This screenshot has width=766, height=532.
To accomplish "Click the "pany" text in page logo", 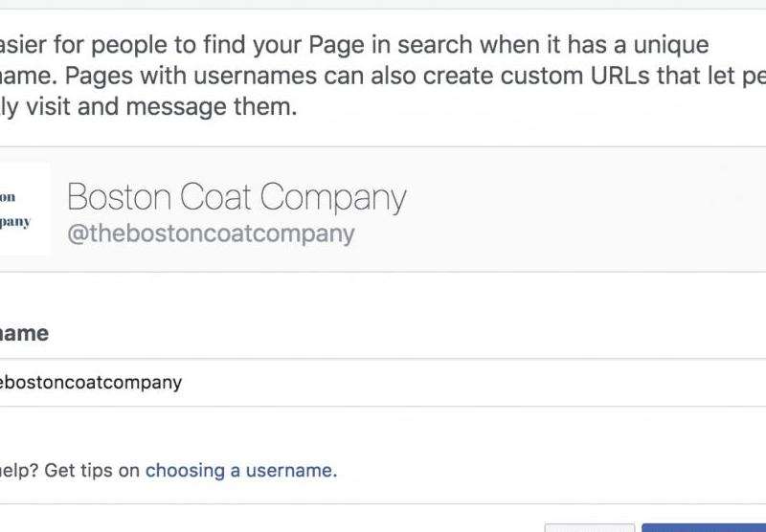I will [x=15, y=222].
